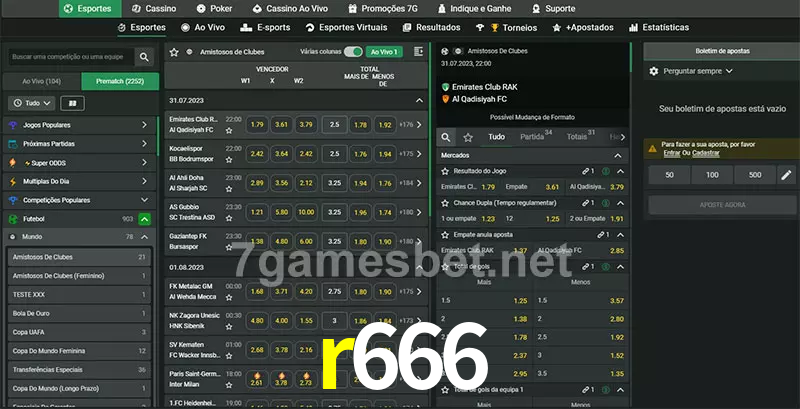Favorite the Empate anula aposta market
The image size is (800, 409).
[445, 235]
